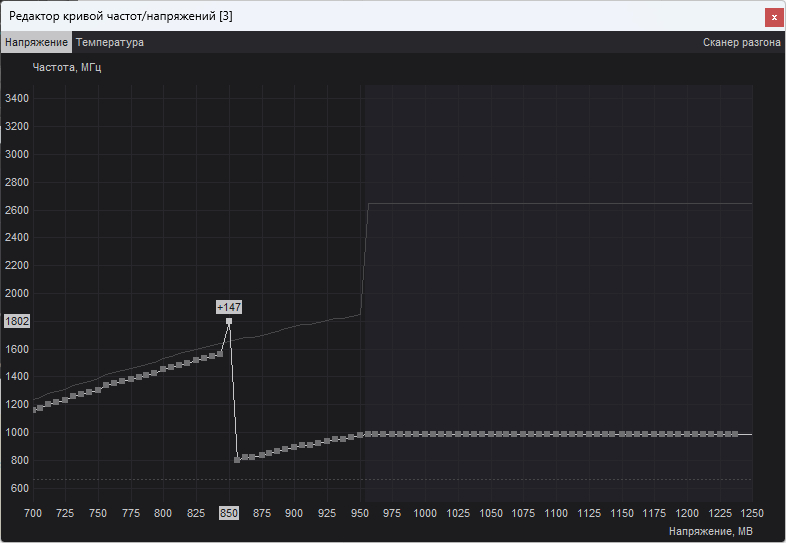Click the 2600 frequency axis label
786x543 pixels.
pos(17,211)
